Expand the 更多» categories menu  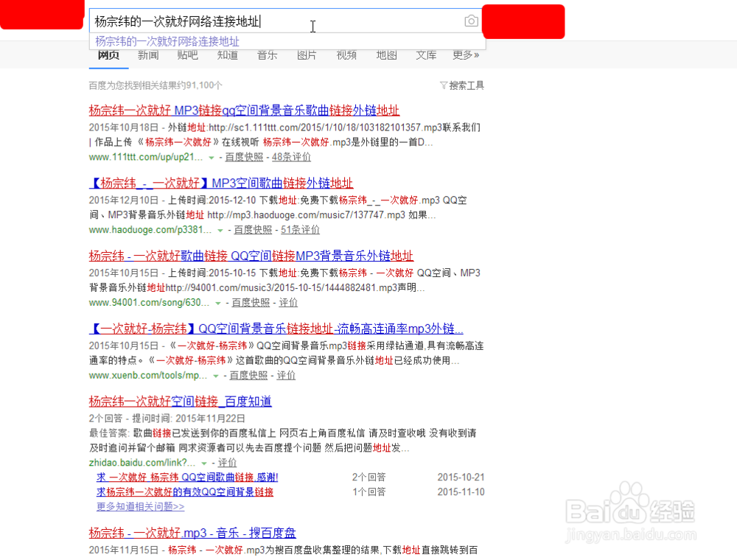[x=466, y=55]
